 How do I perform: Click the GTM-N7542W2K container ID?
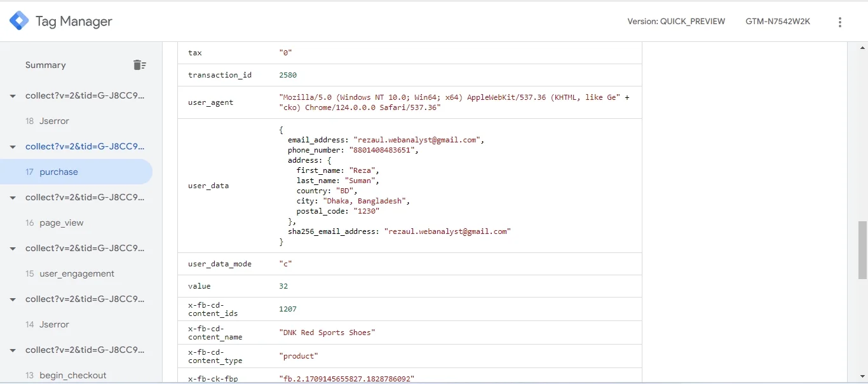point(778,22)
